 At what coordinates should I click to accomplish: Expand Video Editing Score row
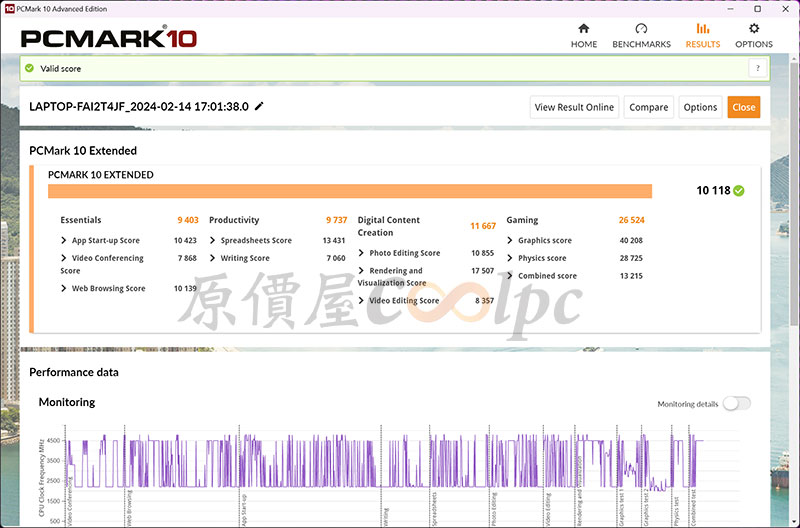361,300
